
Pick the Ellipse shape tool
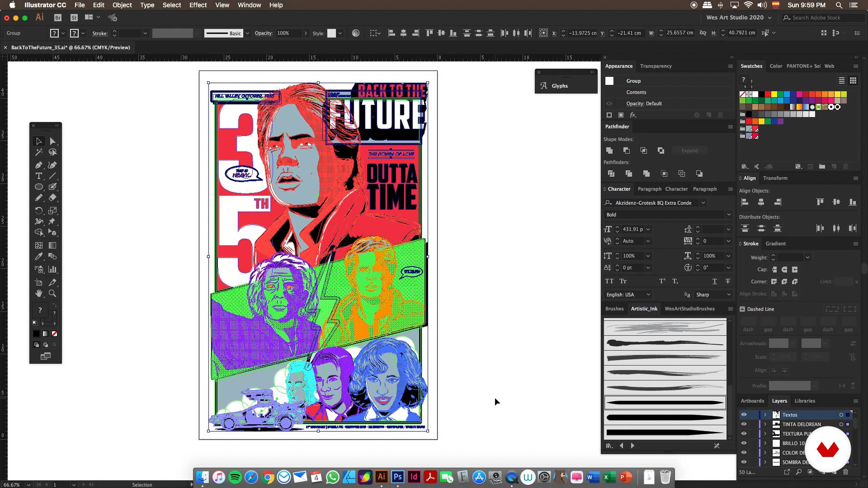click(x=39, y=187)
